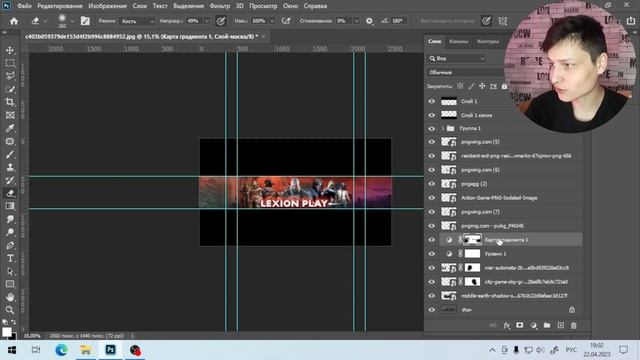
Task: Open the layer filter Вид dropdown
Action: pos(457,59)
